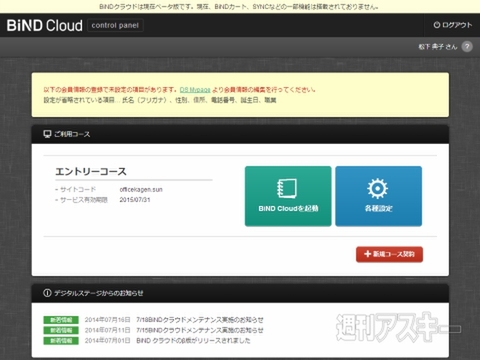Open the control panel label
Viewport: 480px width, 360px height.
pos(115,25)
